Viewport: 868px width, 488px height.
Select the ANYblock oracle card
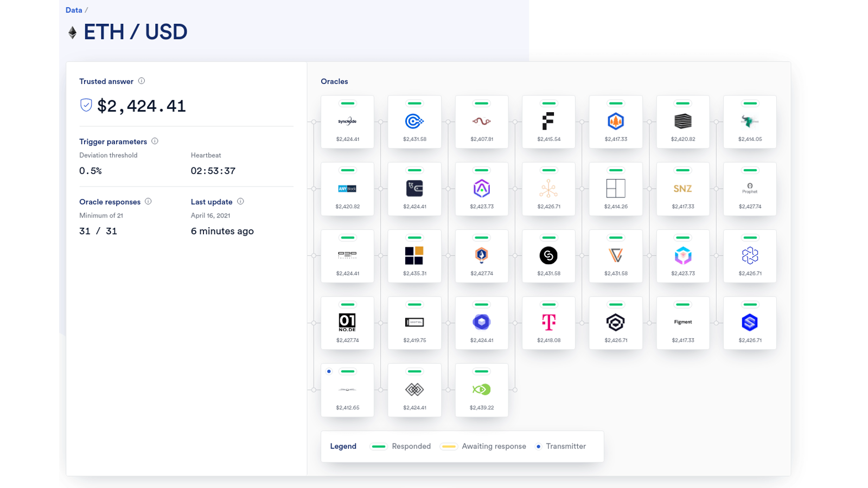click(347, 189)
